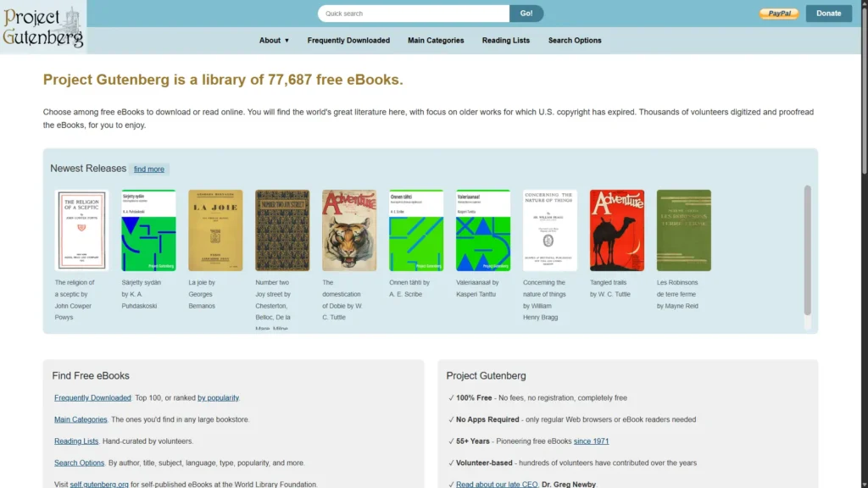Image resolution: width=868 pixels, height=488 pixels.
Task: Click caption The domestication of Dobie
Action: (342, 299)
